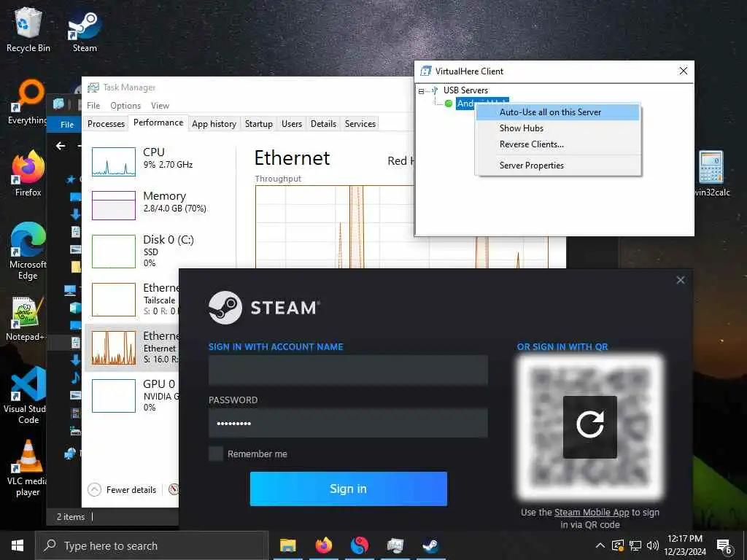Click the Steam Sign in button
Viewport: 747px width, 560px height.
click(348, 489)
